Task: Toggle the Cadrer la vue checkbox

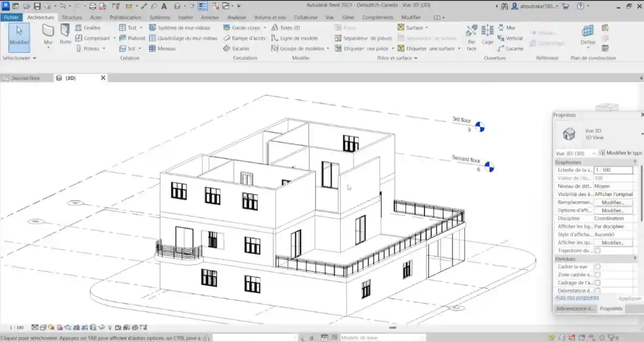Action: pos(597,266)
